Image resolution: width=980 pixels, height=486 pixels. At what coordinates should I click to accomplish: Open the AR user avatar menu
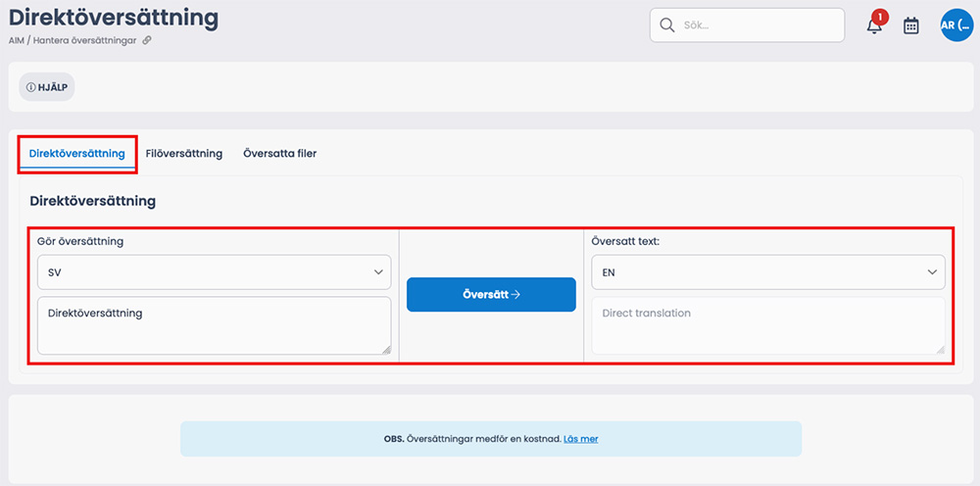coord(956,25)
